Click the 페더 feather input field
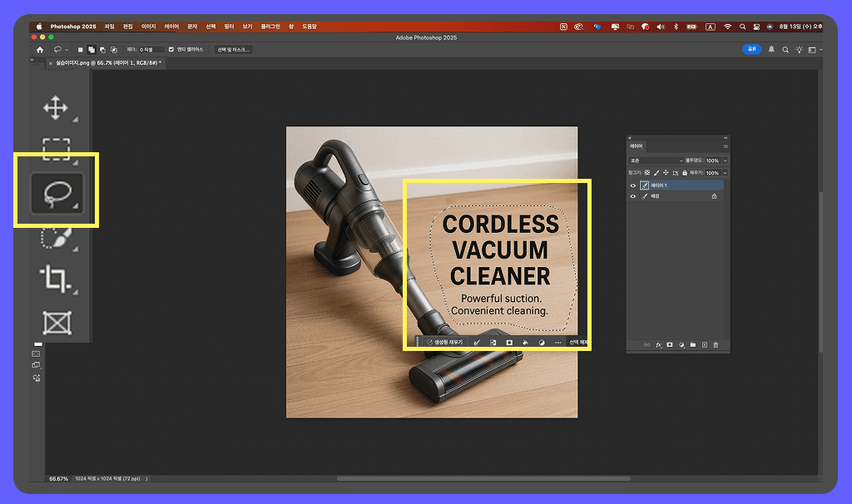This screenshot has height=504, width=852. pos(151,49)
